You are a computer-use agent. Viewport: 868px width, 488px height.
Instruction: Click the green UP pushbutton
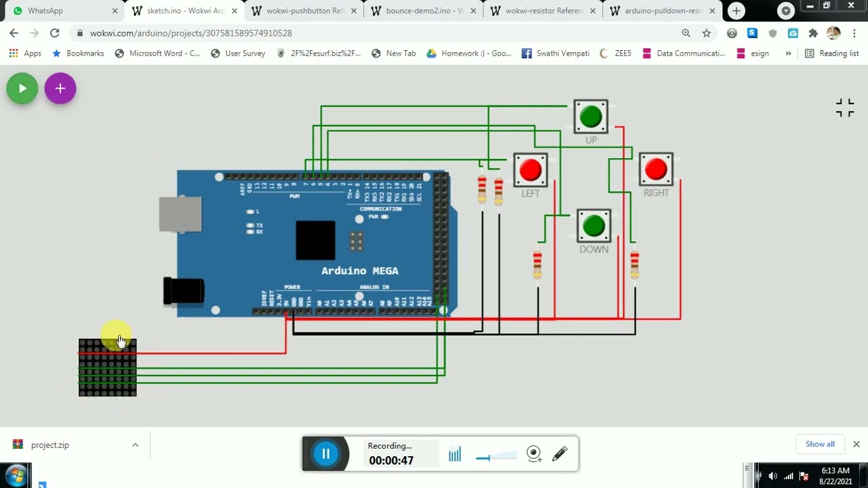591,117
